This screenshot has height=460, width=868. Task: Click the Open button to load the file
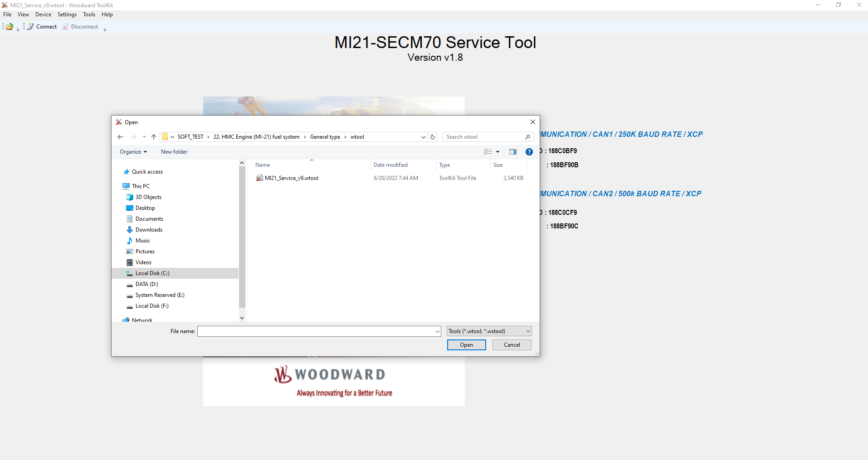pos(466,344)
